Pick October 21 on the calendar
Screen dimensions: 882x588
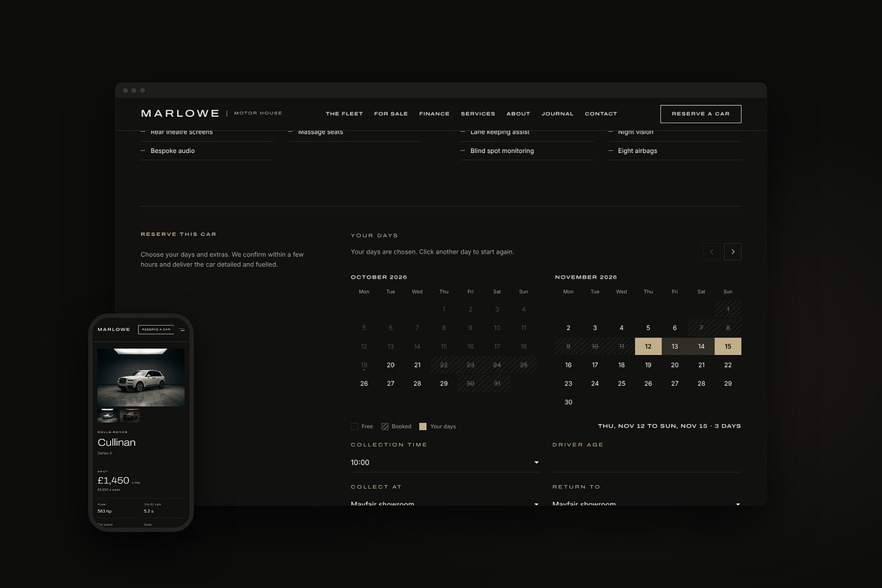click(x=417, y=365)
